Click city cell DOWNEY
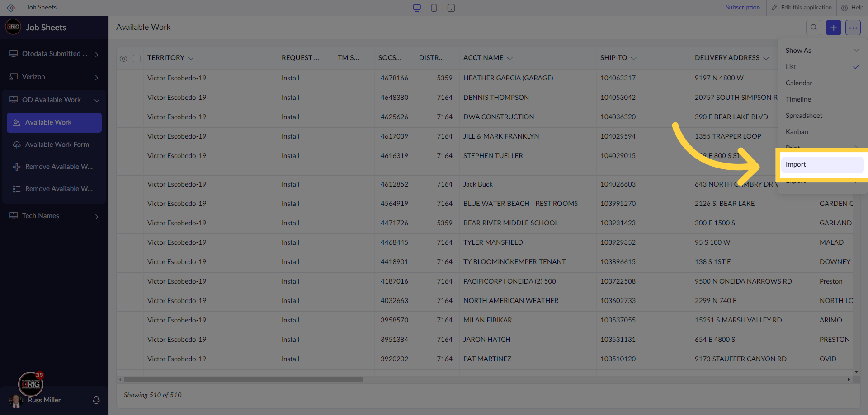This screenshot has height=415, width=868. click(x=835, y=262)
